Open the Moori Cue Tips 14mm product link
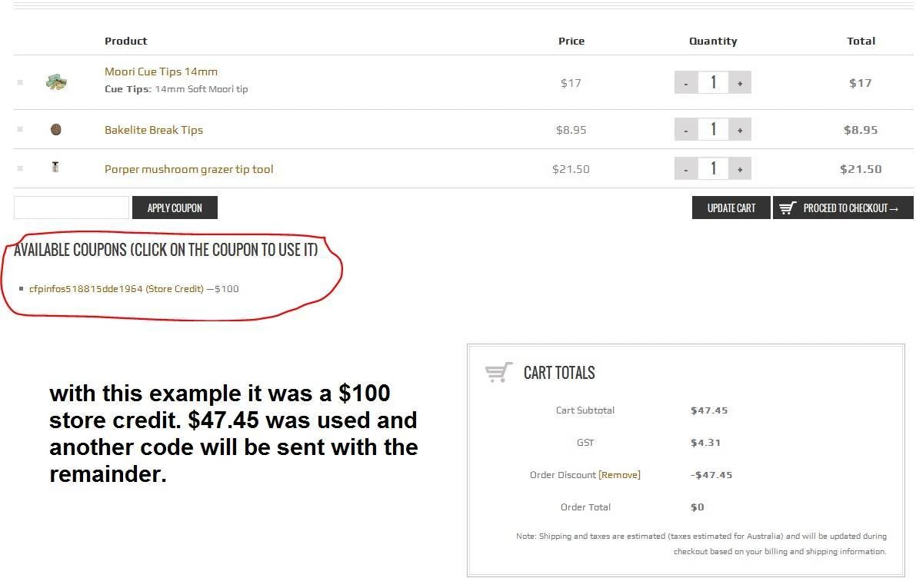Screen dimensions: 916x588 click(161, 71)
